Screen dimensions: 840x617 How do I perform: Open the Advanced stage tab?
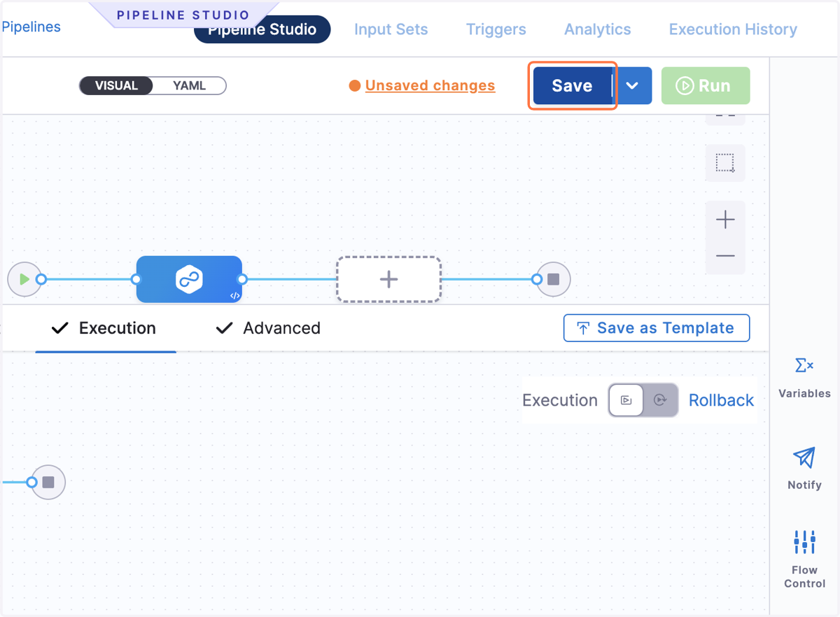pyautogui.click(x=269, y=328)
